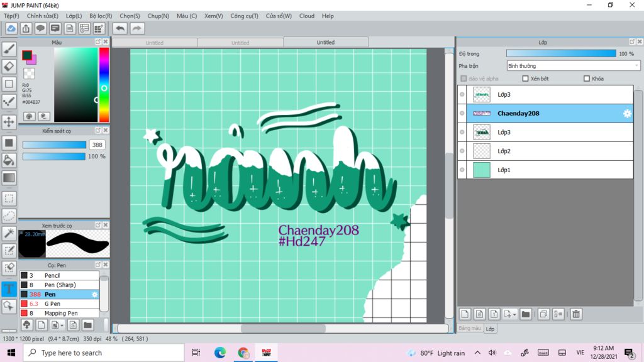Click the Redo arrow button

pos(137,28)
